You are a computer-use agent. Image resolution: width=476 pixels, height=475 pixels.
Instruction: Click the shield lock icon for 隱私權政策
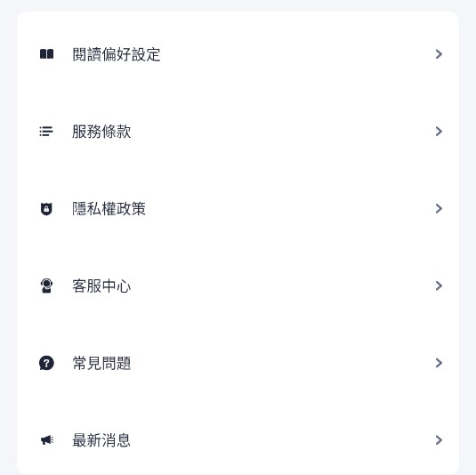tap(46, 209)
